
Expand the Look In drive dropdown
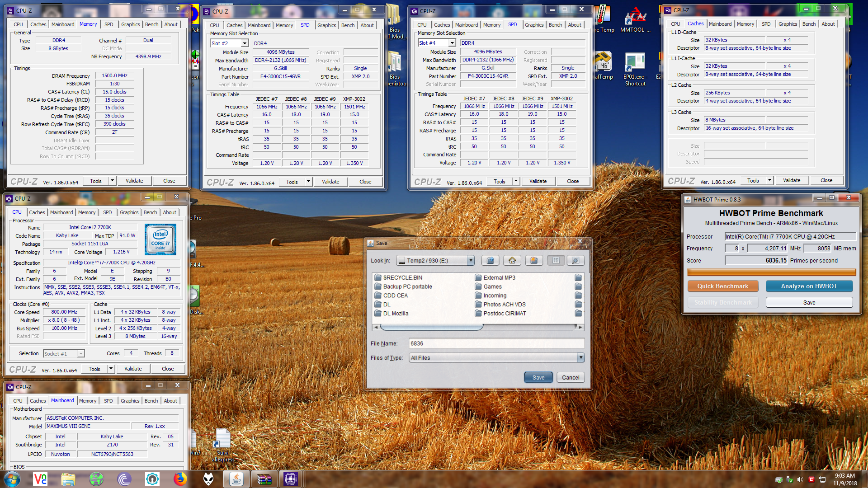(471, 261)
